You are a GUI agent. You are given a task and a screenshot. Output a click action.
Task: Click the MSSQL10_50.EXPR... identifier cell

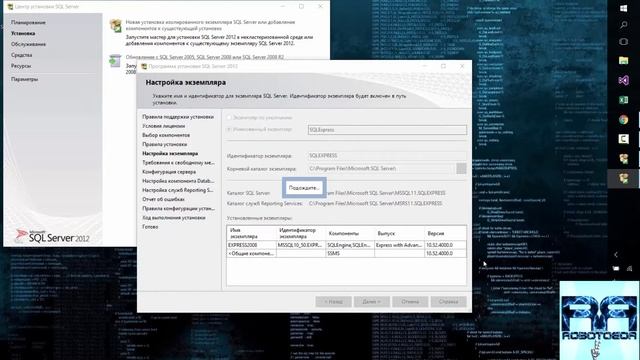tap(301, 245)
